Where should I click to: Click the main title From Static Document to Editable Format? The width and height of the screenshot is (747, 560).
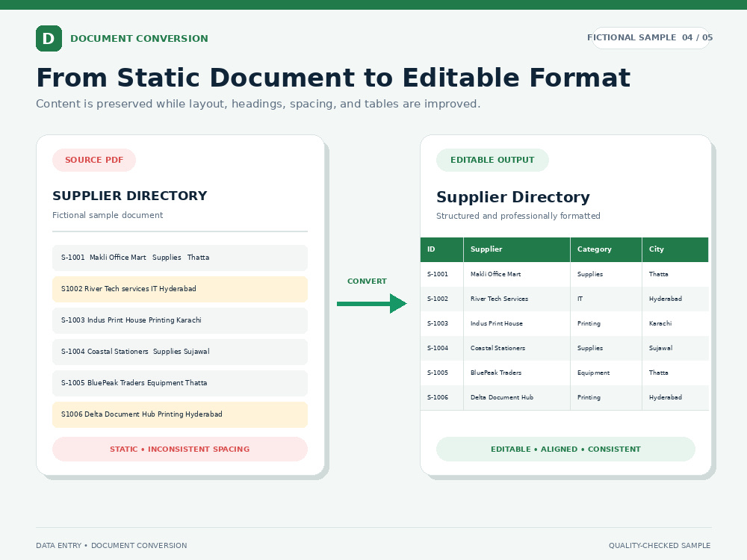[333, 78]
